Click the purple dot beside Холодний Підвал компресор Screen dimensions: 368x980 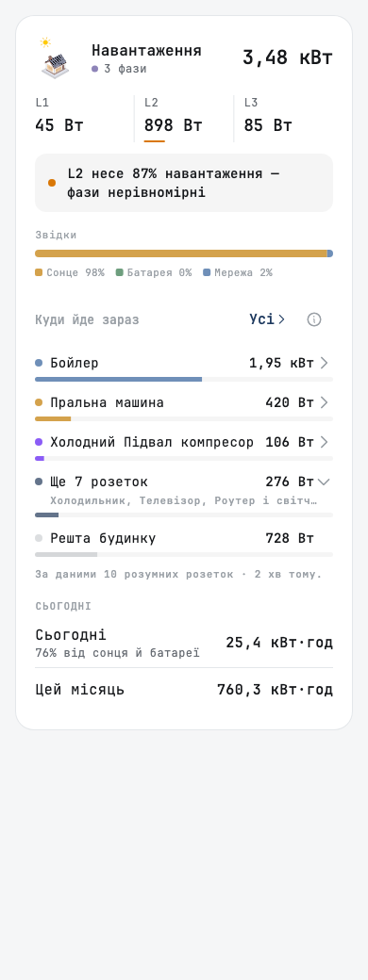pyautogui.click(x=39, y=442)
